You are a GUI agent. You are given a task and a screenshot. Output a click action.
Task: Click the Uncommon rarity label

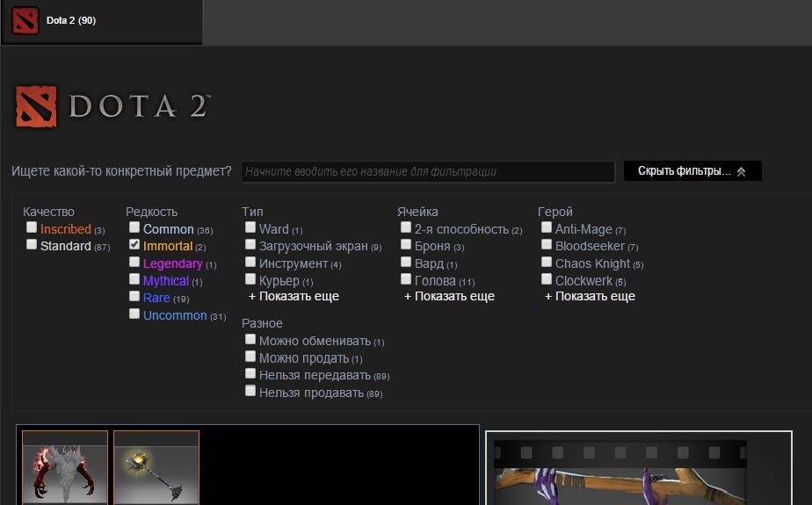point(175,315)
